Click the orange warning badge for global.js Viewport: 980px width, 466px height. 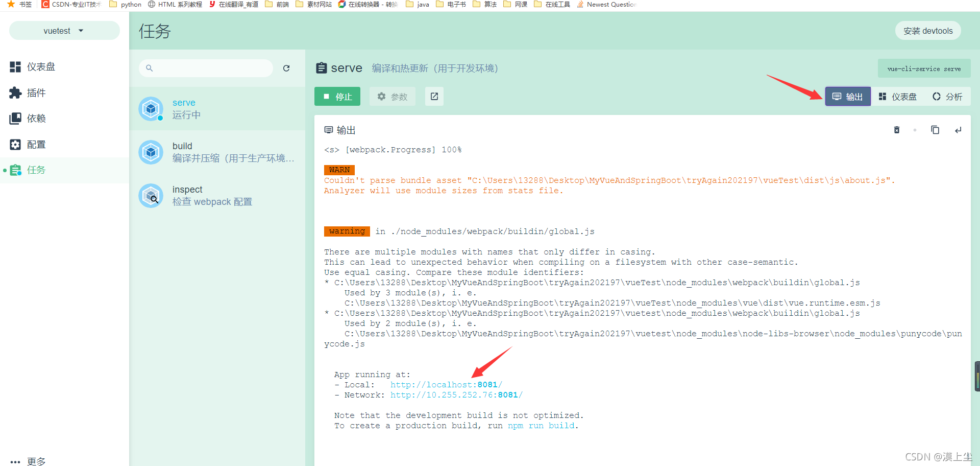[347, 231]
